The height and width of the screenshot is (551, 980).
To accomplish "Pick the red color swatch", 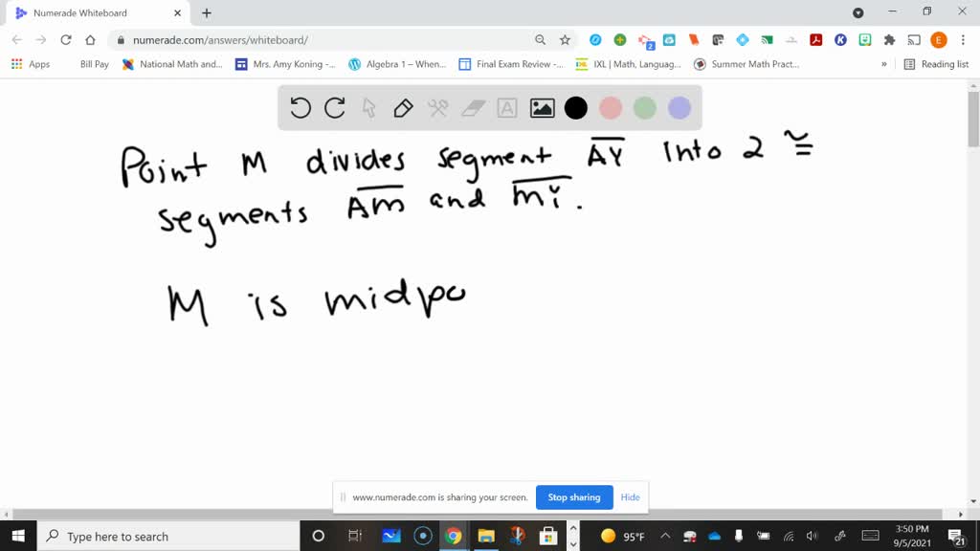I will tap(610, 108).
